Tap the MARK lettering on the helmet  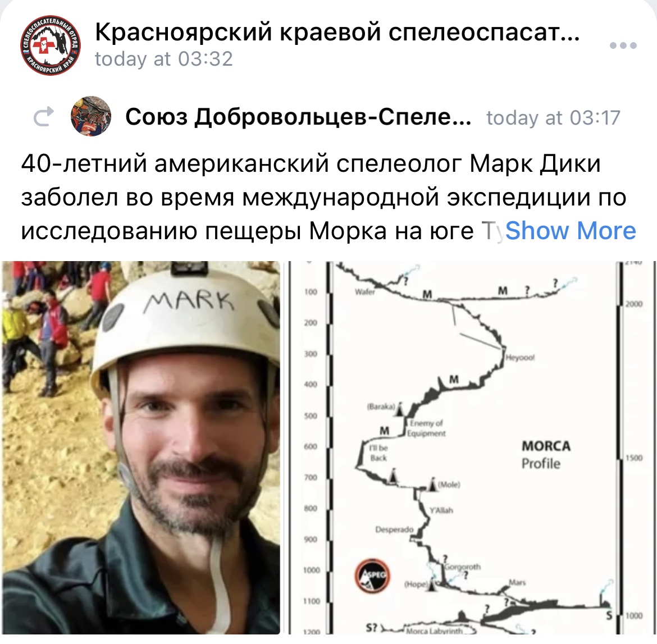click(x=189, y=302)
